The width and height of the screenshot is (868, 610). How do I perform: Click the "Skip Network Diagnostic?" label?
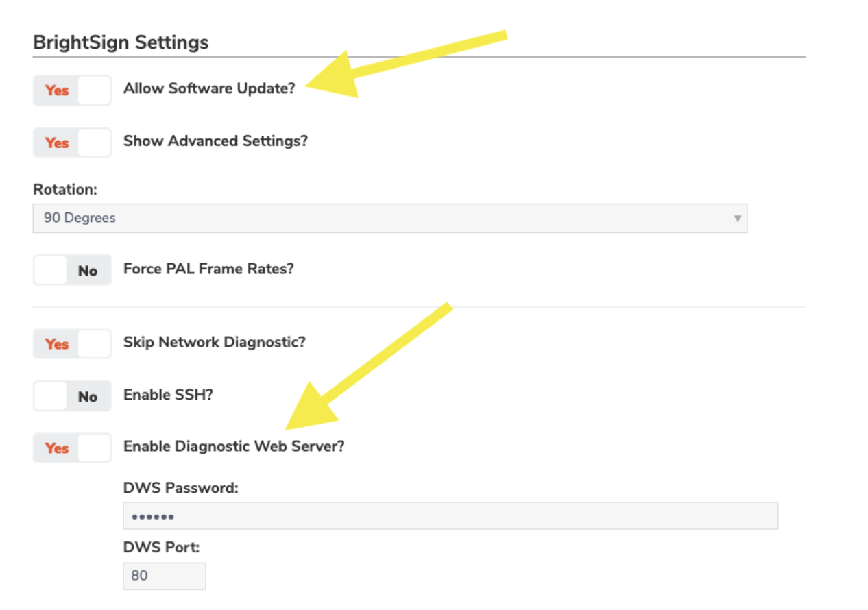click(x=215, y=341)
